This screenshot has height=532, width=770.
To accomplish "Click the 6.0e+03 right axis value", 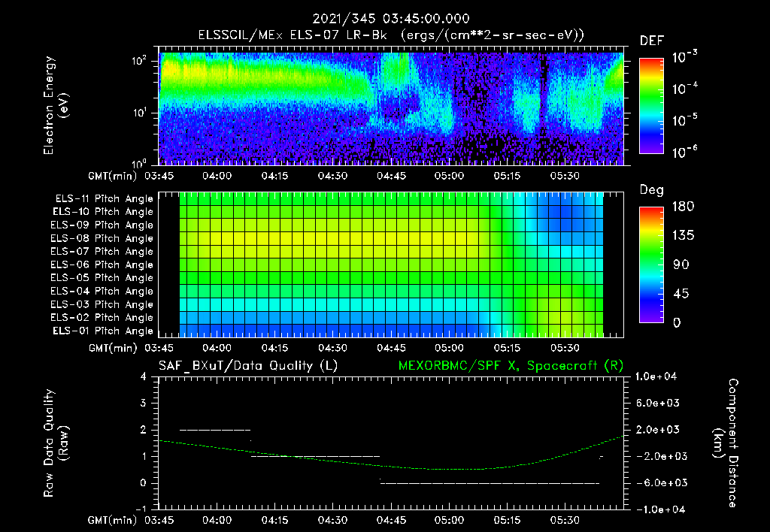I will 657,404.
